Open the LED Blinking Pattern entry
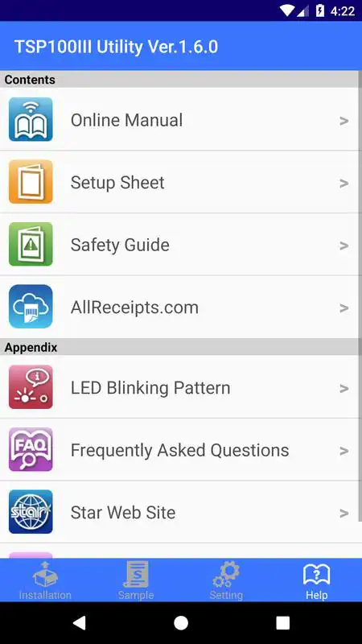The height and width of the screenshot is (644, 362). [150, 388]
